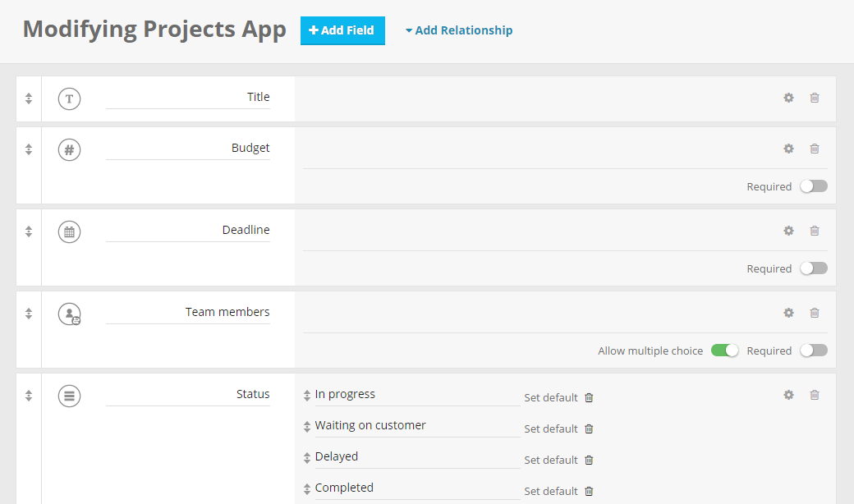Screen dimensions: 854x504
Task: Click the Team members name input field
Action: 188,313
